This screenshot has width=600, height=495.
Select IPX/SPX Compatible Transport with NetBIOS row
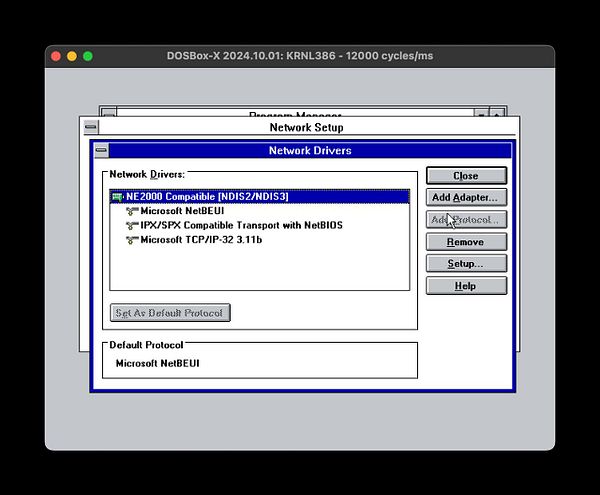click(x=259, y=225)
